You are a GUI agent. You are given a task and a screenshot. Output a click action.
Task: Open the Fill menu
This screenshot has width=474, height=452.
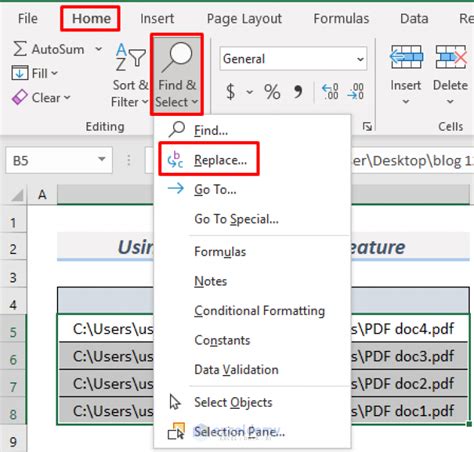click(x=35, y=73)
